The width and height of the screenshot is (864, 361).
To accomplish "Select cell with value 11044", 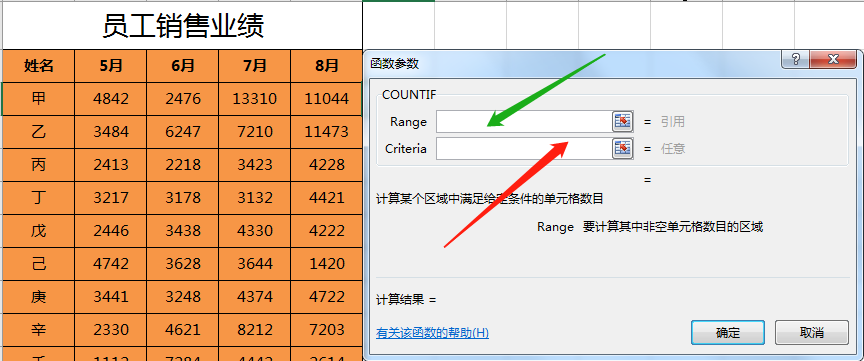I will coord(326,99).
